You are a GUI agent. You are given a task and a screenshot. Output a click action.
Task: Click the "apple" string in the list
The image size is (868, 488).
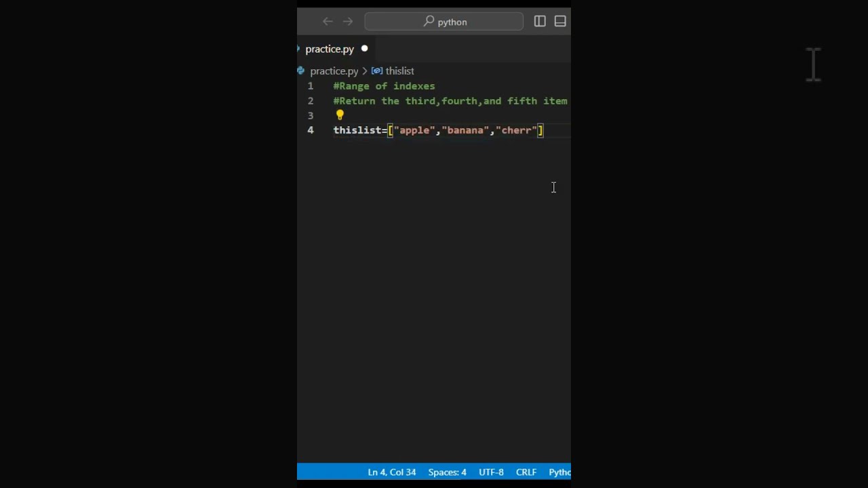(414, 130)
